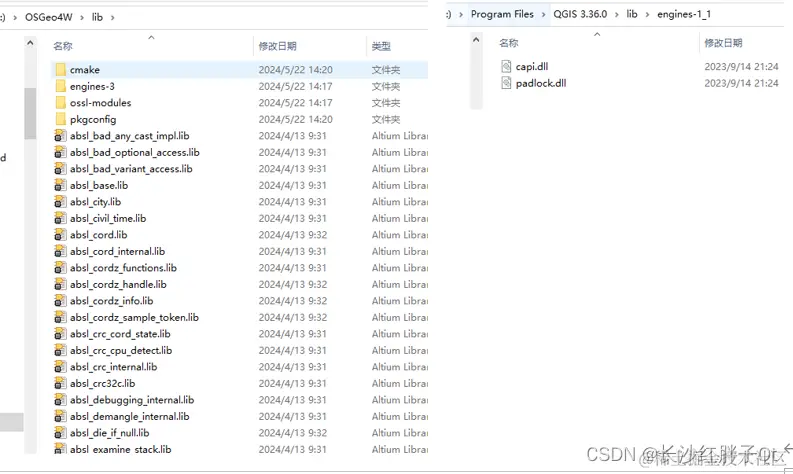The width and height of the screenshot is (793, 474).
Task: Click the absl_cord_internal.lib file icon
Action: click(x=60, y=251)
